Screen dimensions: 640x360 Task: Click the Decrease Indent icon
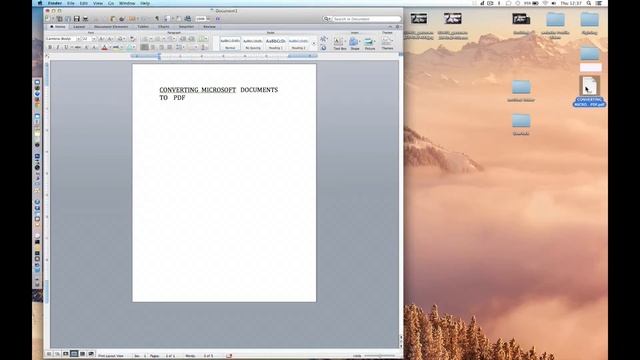(x=182, y=38)
